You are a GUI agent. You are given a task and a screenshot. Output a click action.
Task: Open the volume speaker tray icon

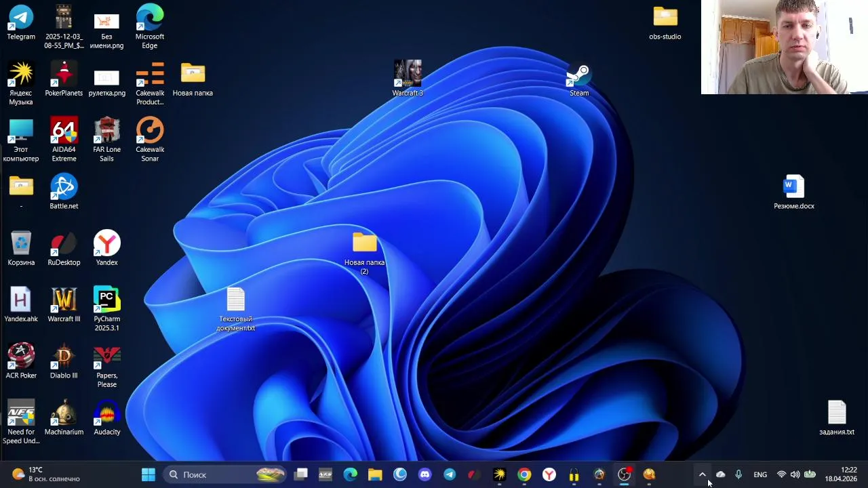[795, 474]
